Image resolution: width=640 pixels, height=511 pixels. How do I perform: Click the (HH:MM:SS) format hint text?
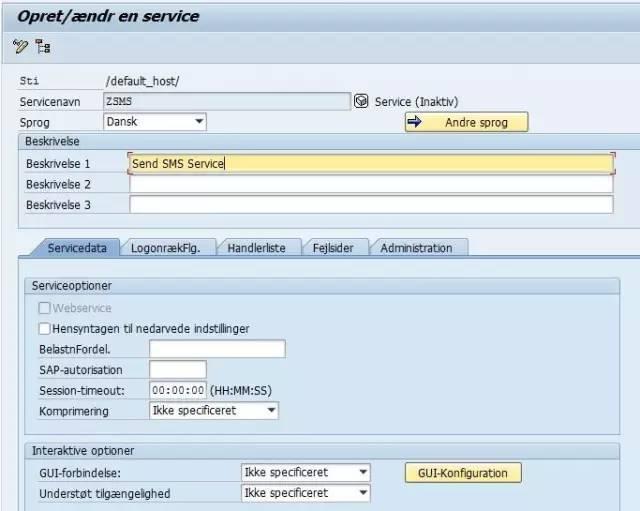241,391
